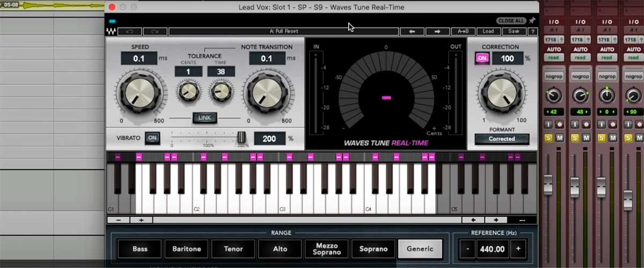Increase reference frequency with plus button
The width and height of the screenshot is (644, 268).
518,249
